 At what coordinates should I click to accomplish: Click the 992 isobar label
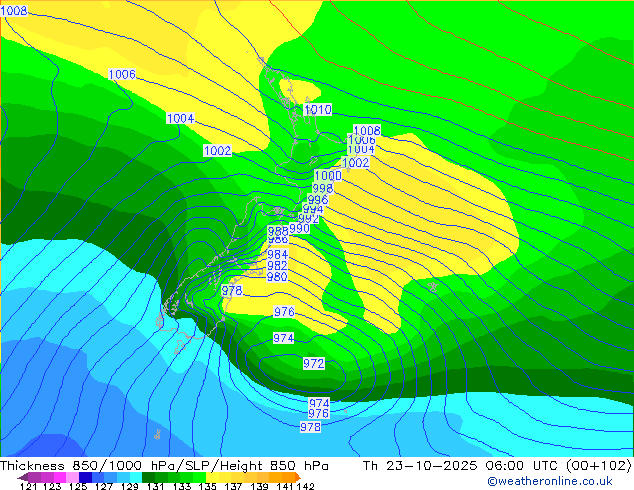[309, 219]
